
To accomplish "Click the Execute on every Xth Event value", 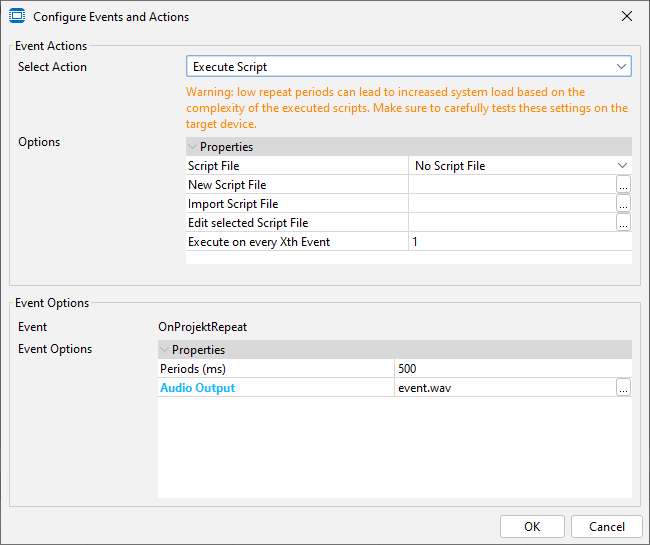I will 519,242.
